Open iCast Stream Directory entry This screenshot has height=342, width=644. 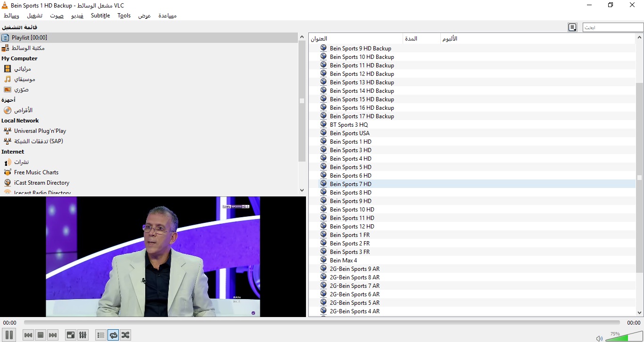click(x=149, y=183)
